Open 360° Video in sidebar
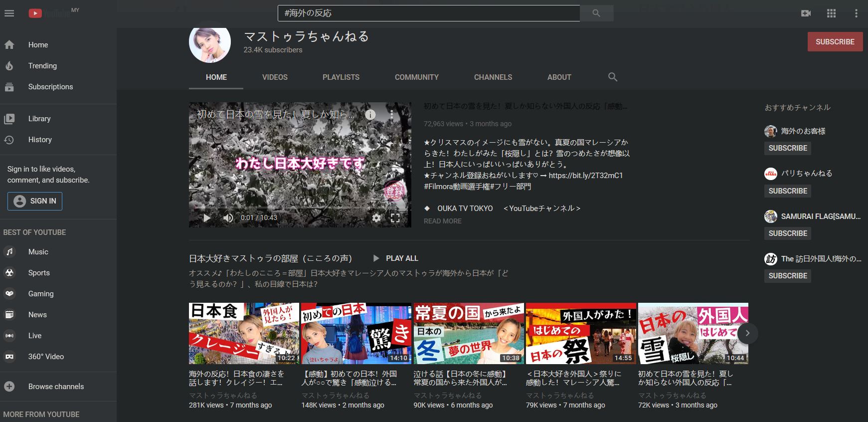Image resolution: width=868 pixels, height=422 pixels. [58, 357]
